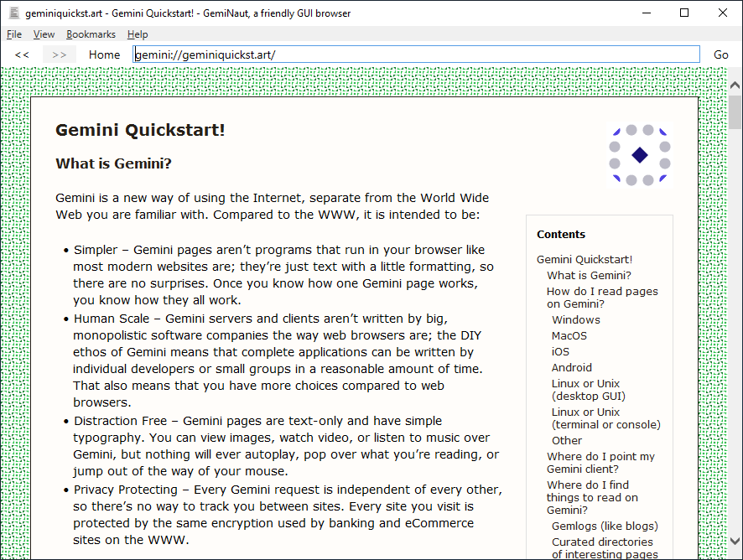Image resolution: width=743 pixels, height=560 pixels.
Task: Click the Gemini logo image
Action: (639, 155)
